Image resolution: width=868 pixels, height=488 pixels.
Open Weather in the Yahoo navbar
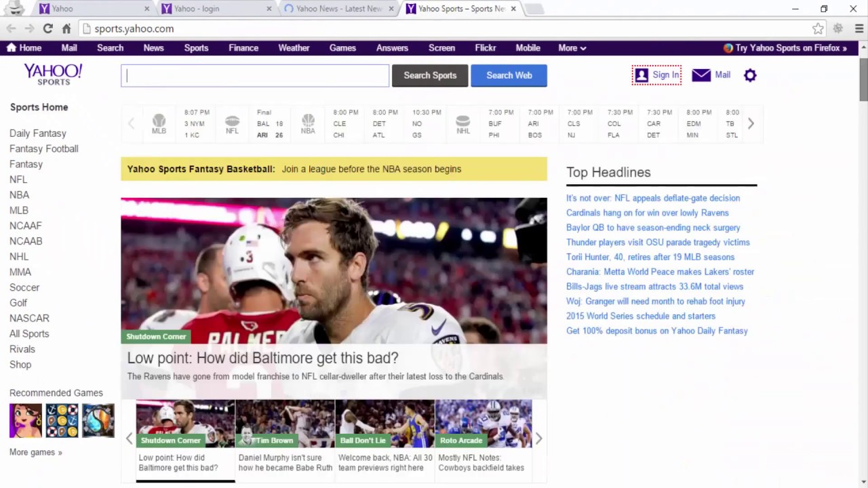tap(294, 48)
